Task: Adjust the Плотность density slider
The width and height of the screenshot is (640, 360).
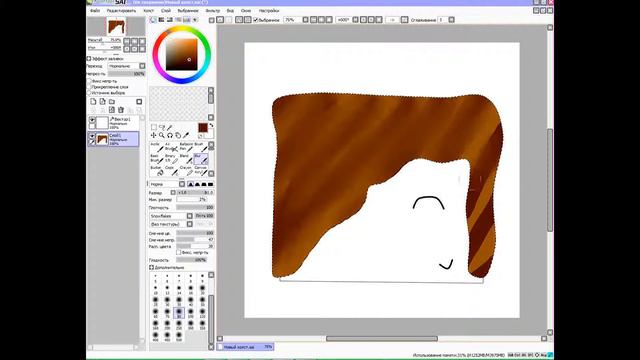Action: [196, 207]
